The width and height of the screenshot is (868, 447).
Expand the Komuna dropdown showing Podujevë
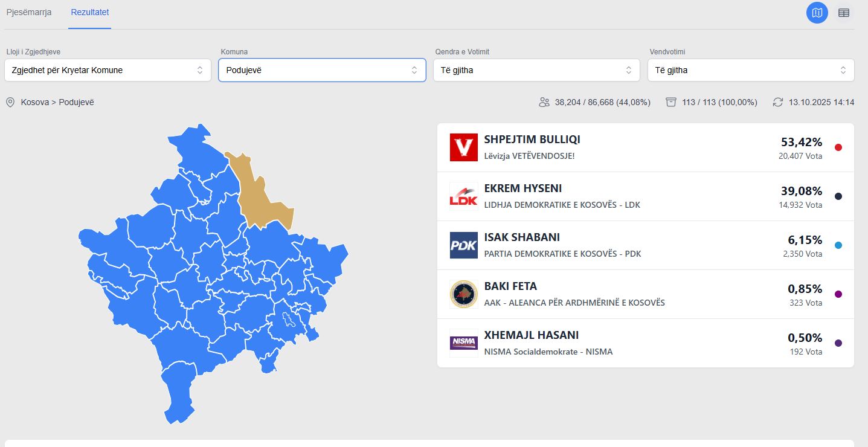322,70
